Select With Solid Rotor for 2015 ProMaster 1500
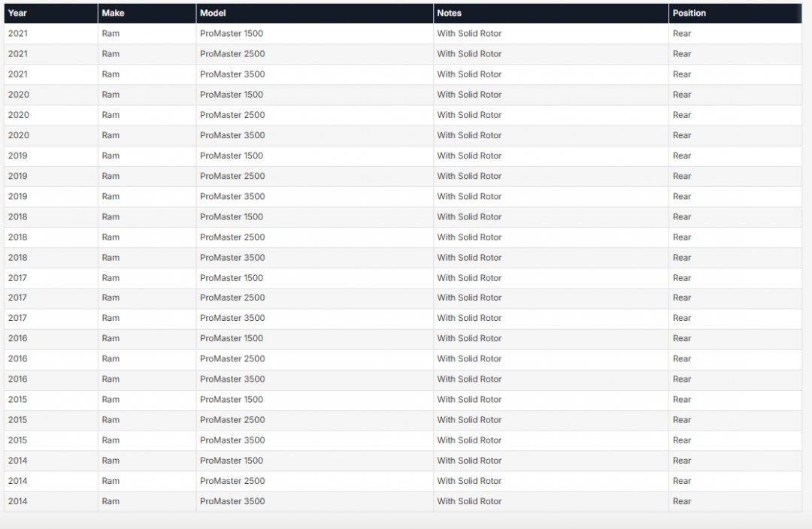812x529 pixels. point(469,399)
